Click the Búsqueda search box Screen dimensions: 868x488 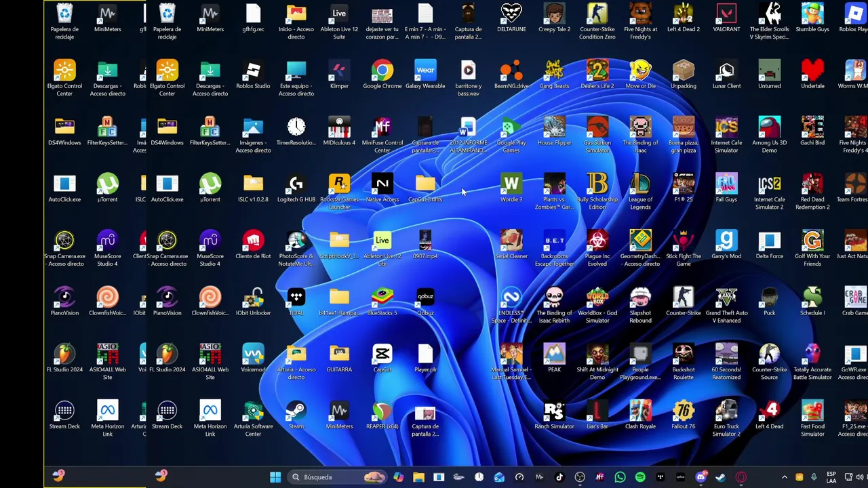tap(336, 477)
